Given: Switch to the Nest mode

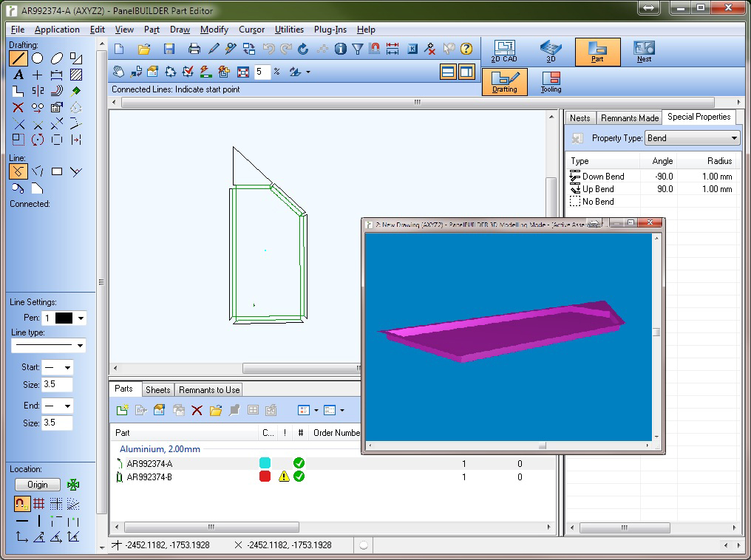Looking at the screenshot, I should point(644,52).
